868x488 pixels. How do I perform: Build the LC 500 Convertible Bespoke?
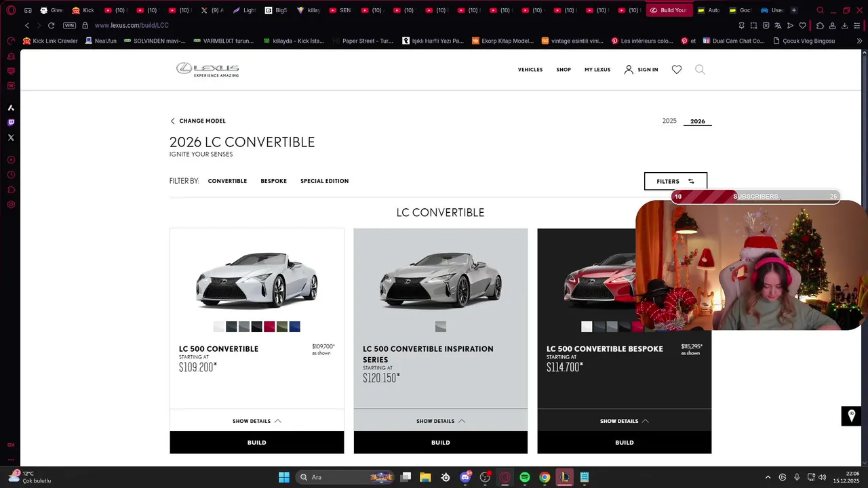[x=625, y=443]
